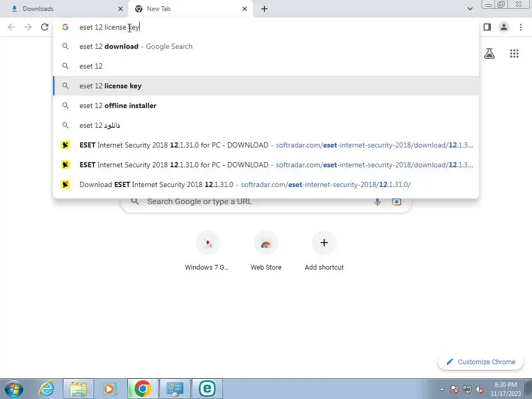Select suggestion 'eset 12 download'
Screen dimensions: 532x399
tap(266, 46)
